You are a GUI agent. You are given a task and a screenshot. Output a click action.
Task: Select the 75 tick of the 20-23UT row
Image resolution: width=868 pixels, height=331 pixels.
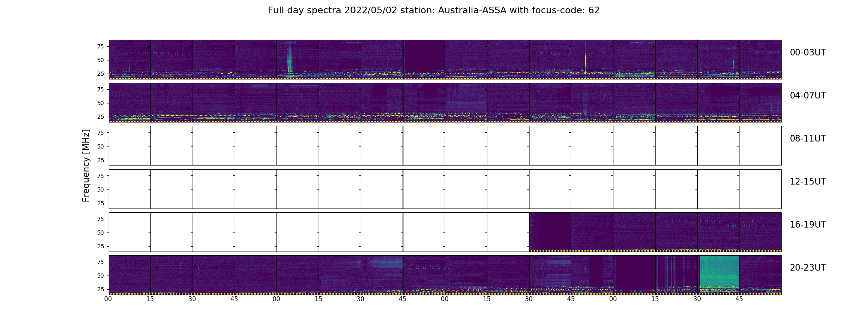(x=100, y=262)
